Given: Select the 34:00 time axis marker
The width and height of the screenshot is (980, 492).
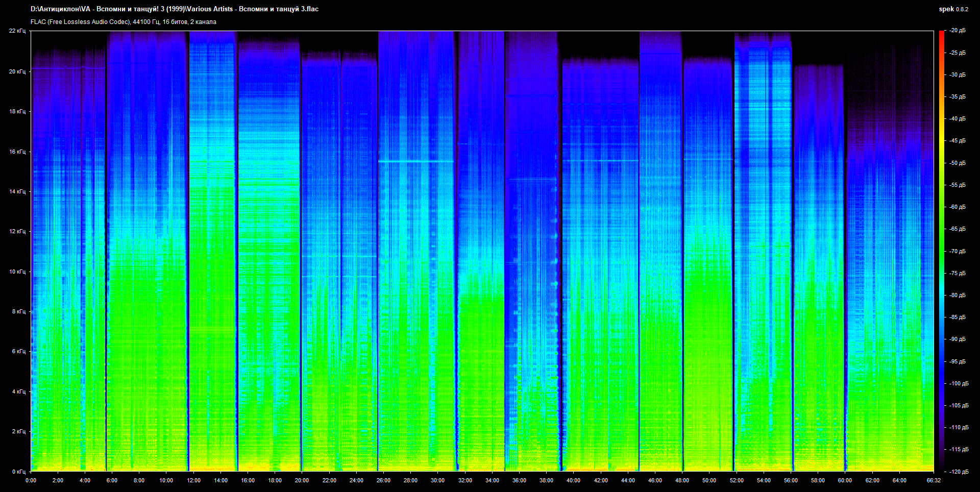Looking at the screenshot, I should point(492,480).
